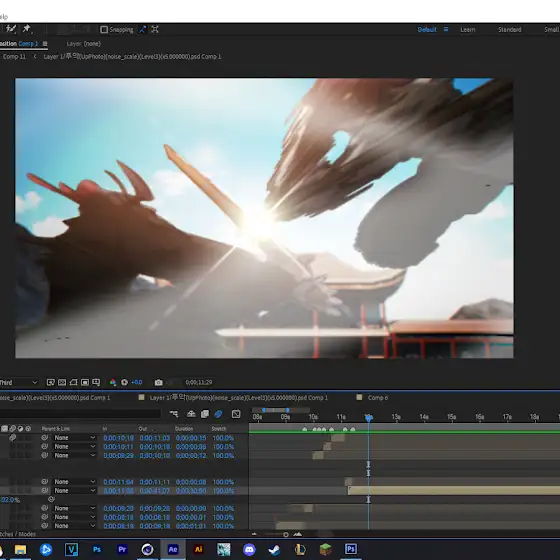Toggle the composition motion blur switch
The width and height of the screenshot is (560, 560).
point(218,414)
